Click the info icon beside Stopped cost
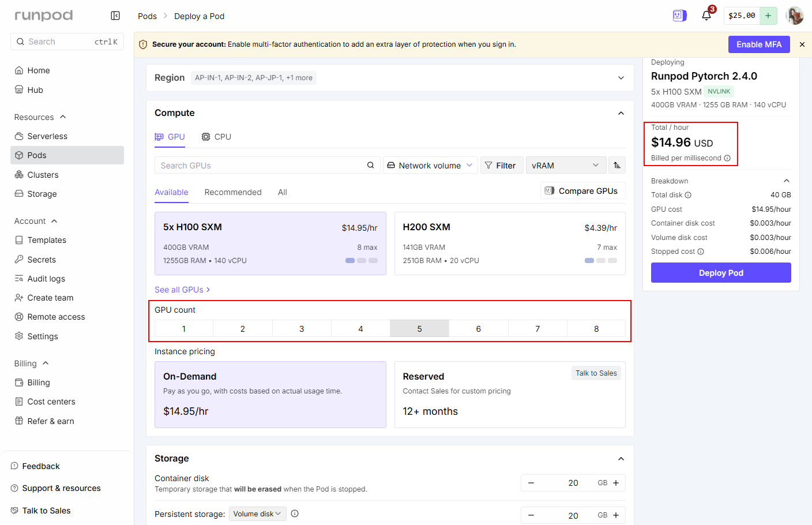Screen dimensions: 812x525 pyautogui.click(x=701, y=252)
